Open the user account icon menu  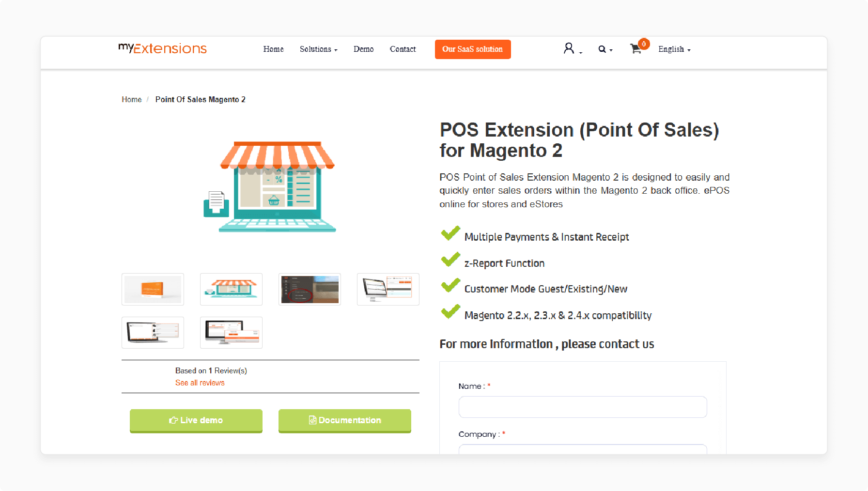(573, 48)
